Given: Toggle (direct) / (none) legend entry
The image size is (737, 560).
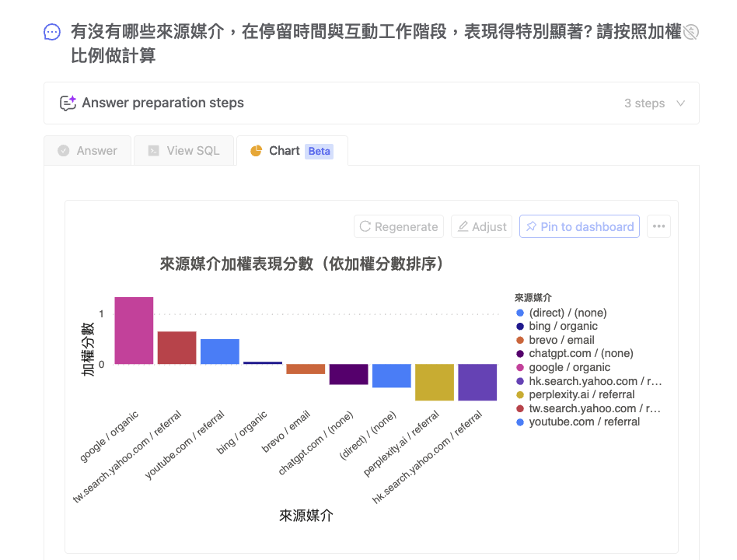Looking at the screenshot, I should coord(561,313).
